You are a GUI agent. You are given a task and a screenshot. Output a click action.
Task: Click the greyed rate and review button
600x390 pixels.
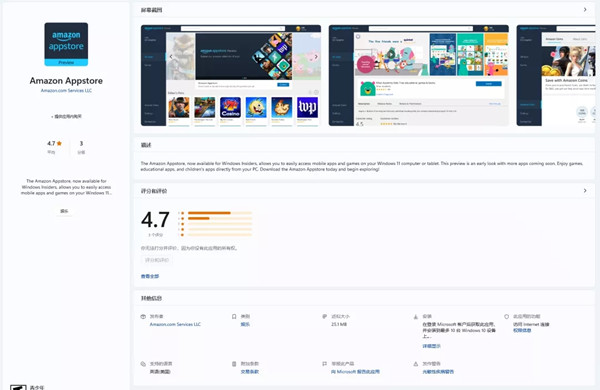[157, 260]
